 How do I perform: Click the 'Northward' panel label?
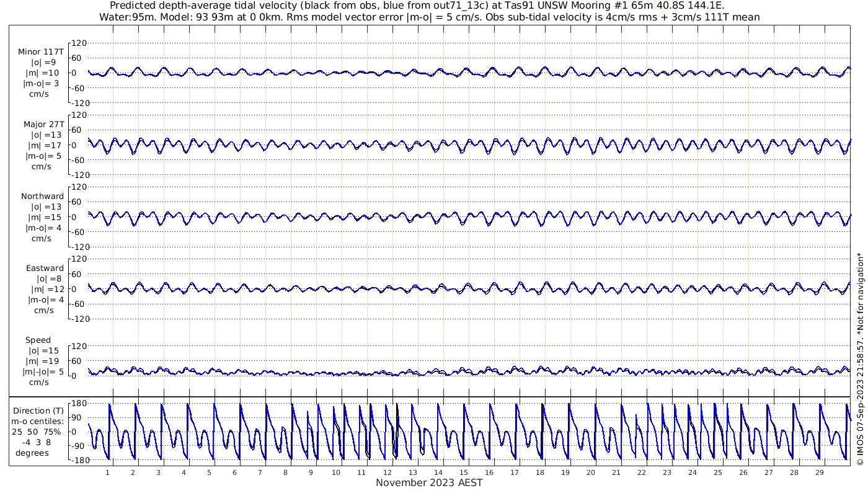pos(42,196)
